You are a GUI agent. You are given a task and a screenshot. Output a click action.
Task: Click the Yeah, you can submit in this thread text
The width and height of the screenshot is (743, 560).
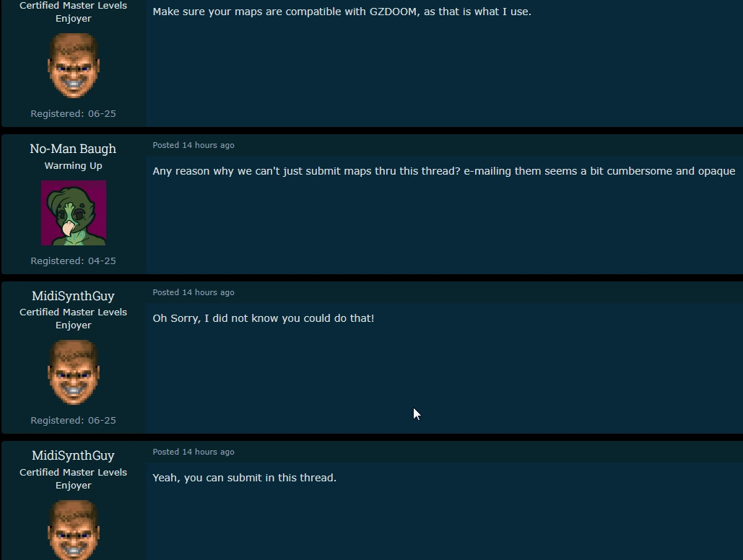pyautogui.click(x=245, y=478)
